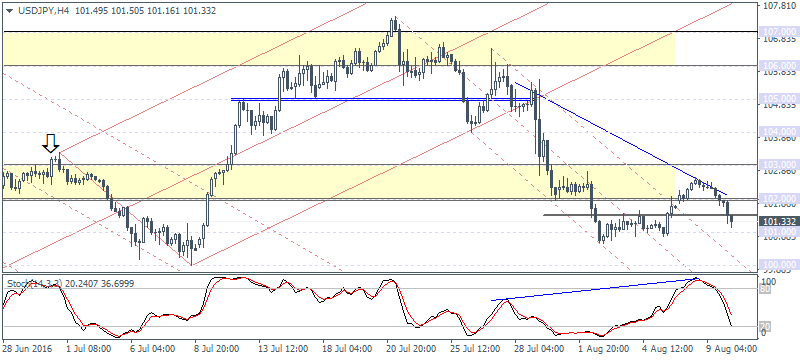Click the 18 Jul 04:00 time label
The image size is (800, 360).
point(347,350)
